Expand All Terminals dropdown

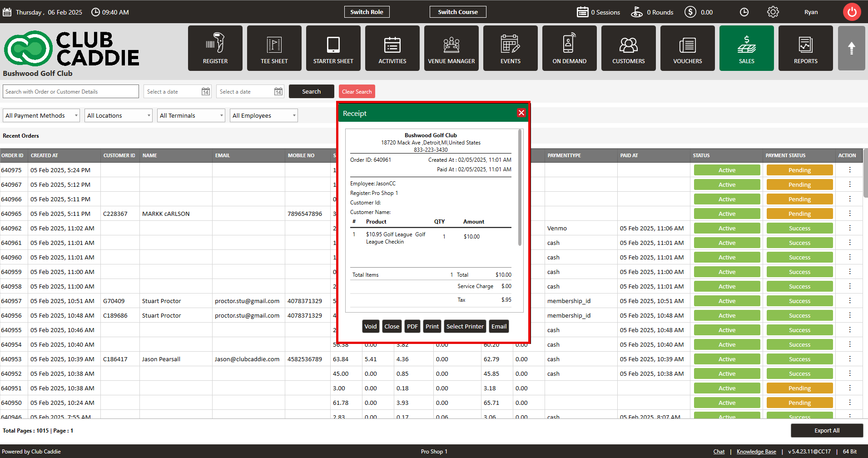click(x=191, y=115)
